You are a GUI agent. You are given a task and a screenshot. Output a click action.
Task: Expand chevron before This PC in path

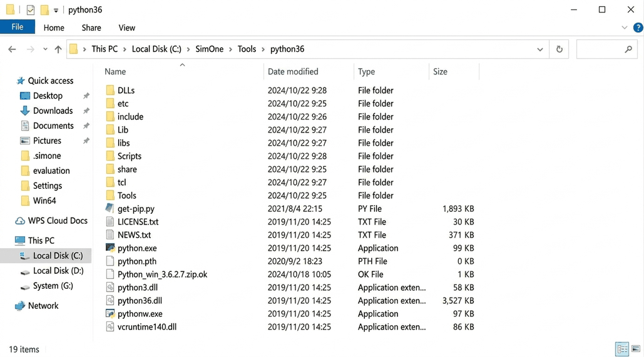pos(84,49)
